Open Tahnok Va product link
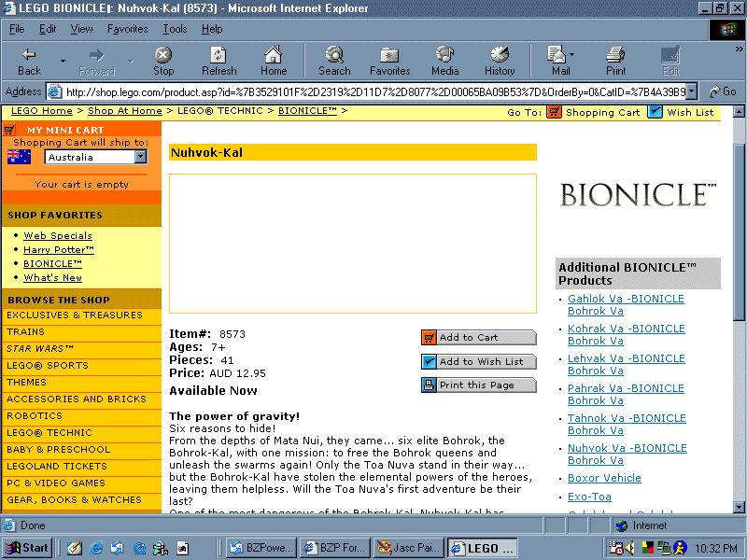This screenshot has width=747, height=560. [627, 425]
